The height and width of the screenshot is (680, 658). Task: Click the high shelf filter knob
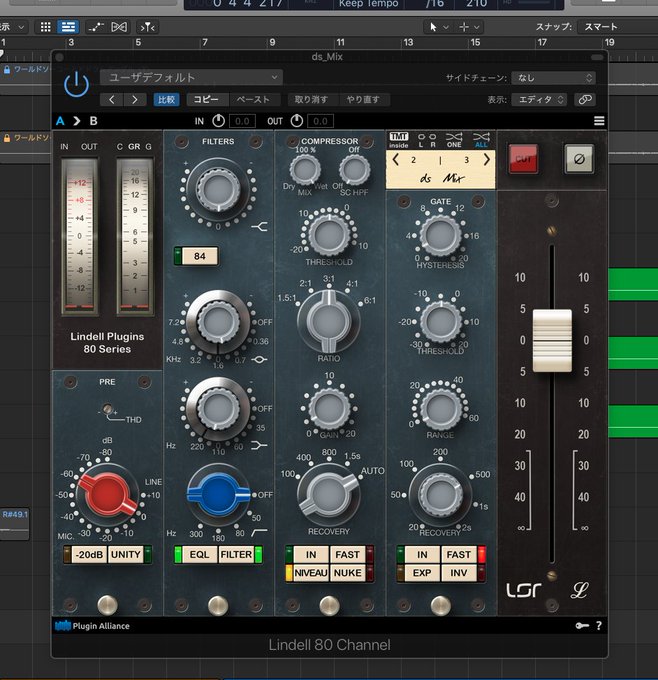(218, 189)
